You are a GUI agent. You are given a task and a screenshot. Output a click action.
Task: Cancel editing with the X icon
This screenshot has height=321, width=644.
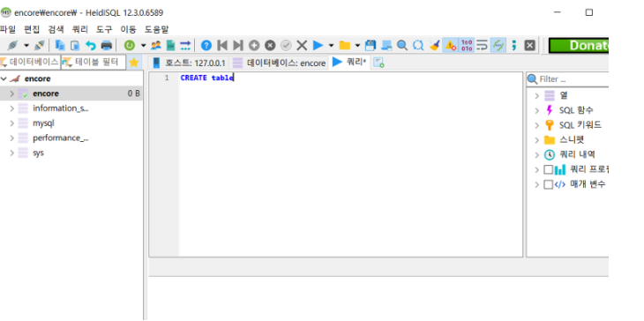pos(302,45)
